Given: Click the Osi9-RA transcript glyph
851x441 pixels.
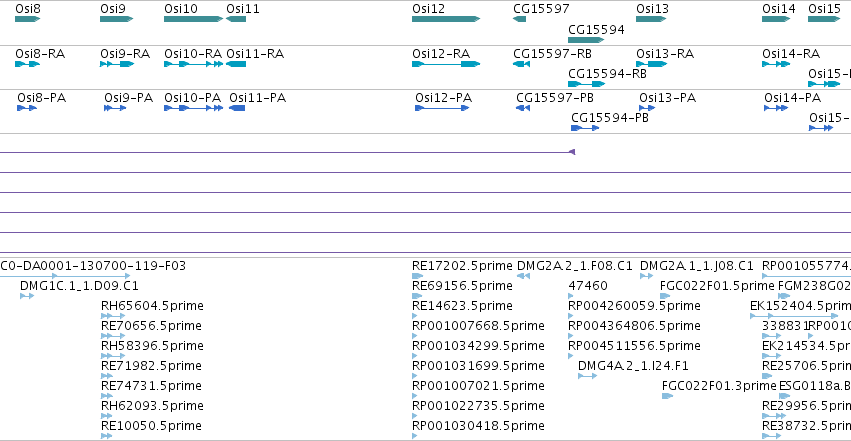Looking at the screenshot, I should coord(117,64).
